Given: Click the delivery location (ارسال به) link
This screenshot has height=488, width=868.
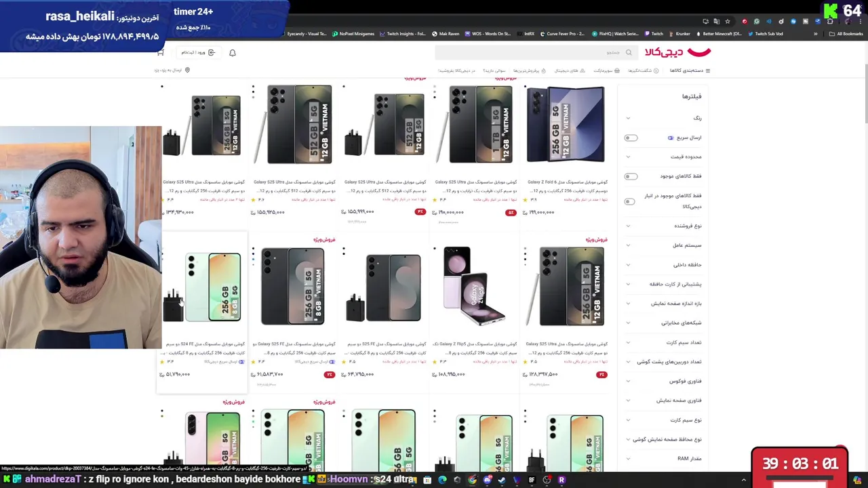Looking at the screenshot, I should pyautogui.click(x=172, y=70).
